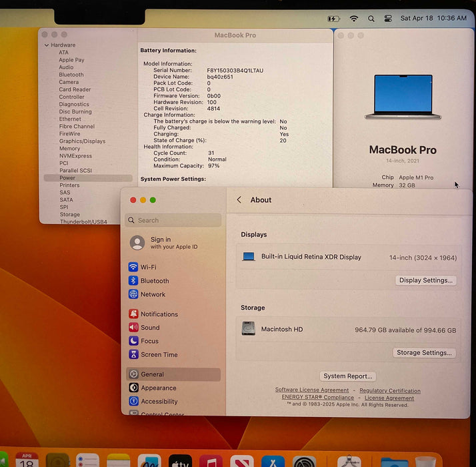Select Storage in System Information sidebar
This screenshot has height=467, width=476.
tap(70, 214)
